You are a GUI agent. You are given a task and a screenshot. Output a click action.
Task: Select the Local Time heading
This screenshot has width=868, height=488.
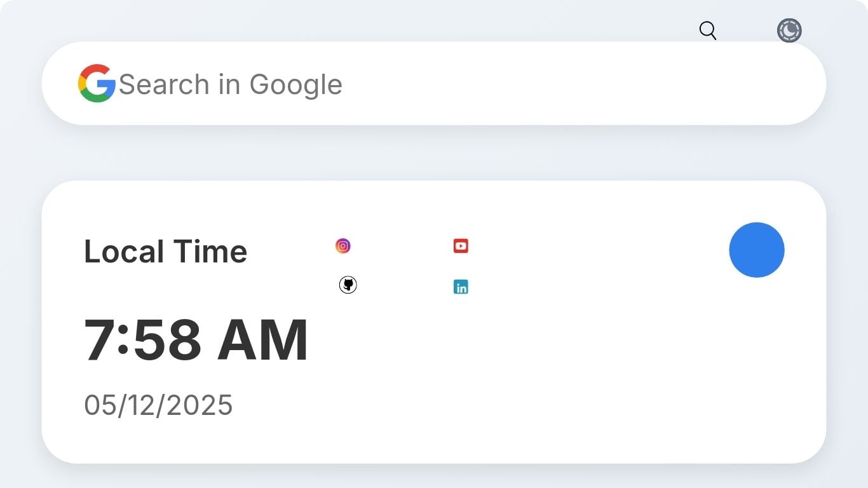[165, 252]
